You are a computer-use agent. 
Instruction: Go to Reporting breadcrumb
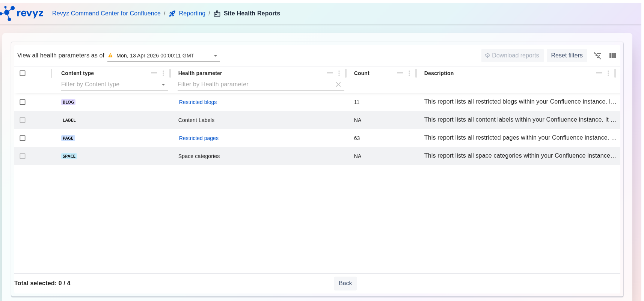tap(192, 14)
